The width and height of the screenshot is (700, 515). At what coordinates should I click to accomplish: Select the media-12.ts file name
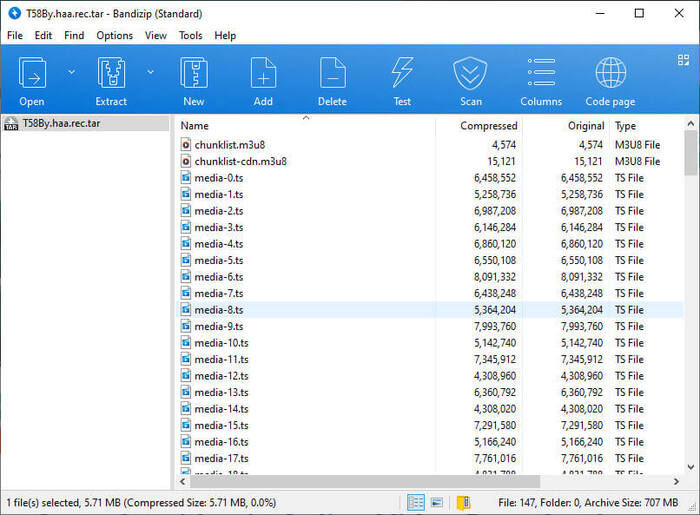tap(221, 376)
